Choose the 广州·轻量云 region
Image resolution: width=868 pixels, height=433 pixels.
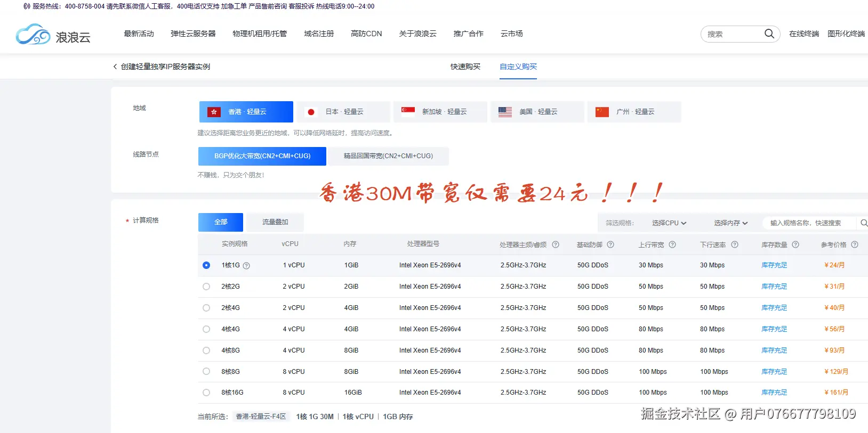(x=634, y=112)
